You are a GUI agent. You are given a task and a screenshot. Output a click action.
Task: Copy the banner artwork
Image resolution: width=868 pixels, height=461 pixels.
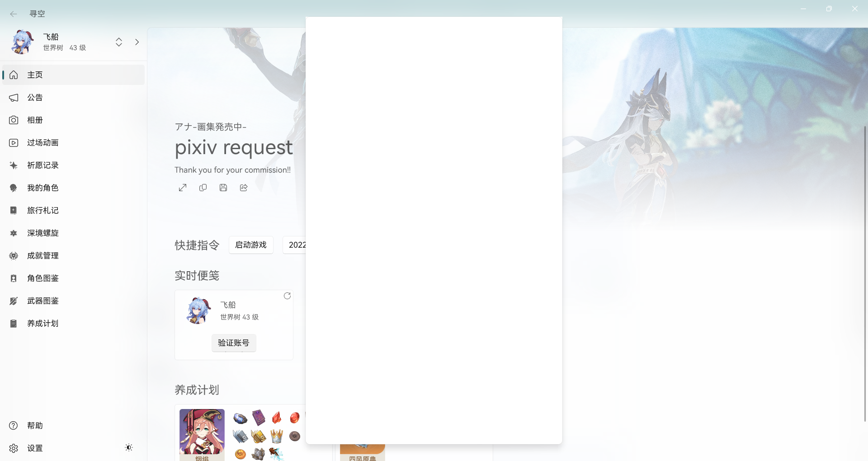pos(203,188)
